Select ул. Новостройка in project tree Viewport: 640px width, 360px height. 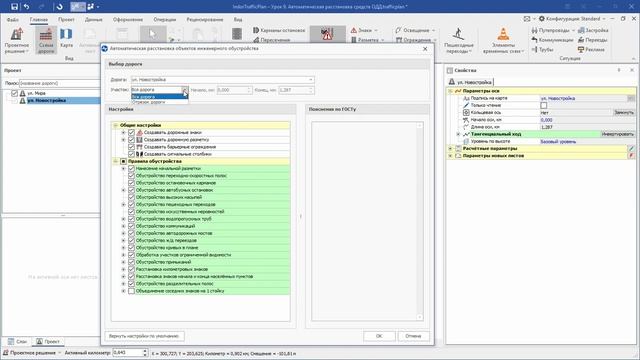[46, 100]
